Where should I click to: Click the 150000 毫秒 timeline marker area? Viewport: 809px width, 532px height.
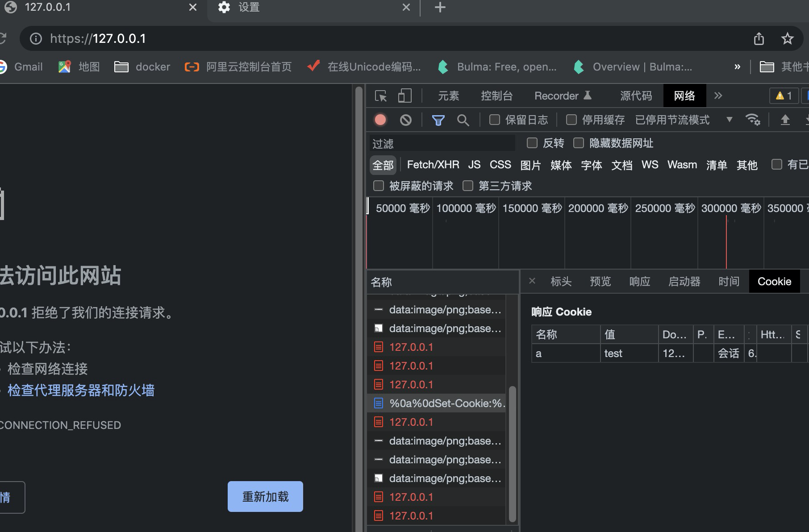(531, 208)
